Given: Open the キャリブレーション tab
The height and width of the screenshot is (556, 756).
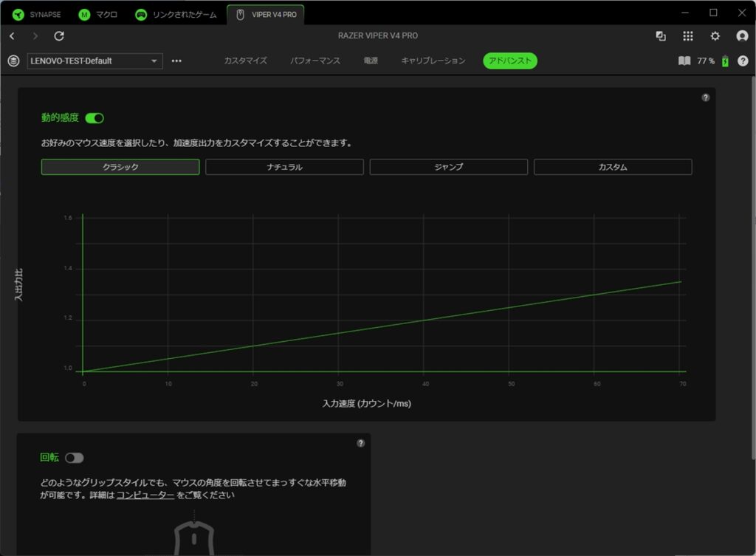Looking at the screenshot, I should click(x=433, y=61).
